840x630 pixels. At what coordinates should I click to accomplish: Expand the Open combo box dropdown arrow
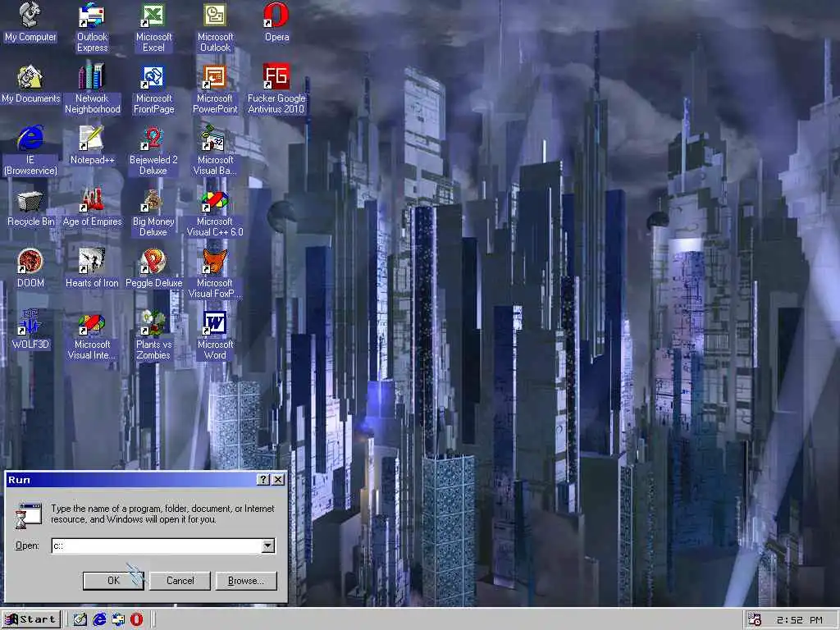pyautogui.click(x=268, y=546)
